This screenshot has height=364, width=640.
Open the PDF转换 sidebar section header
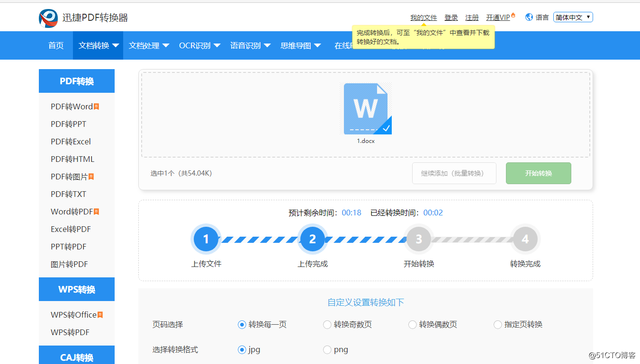(77, 81)
